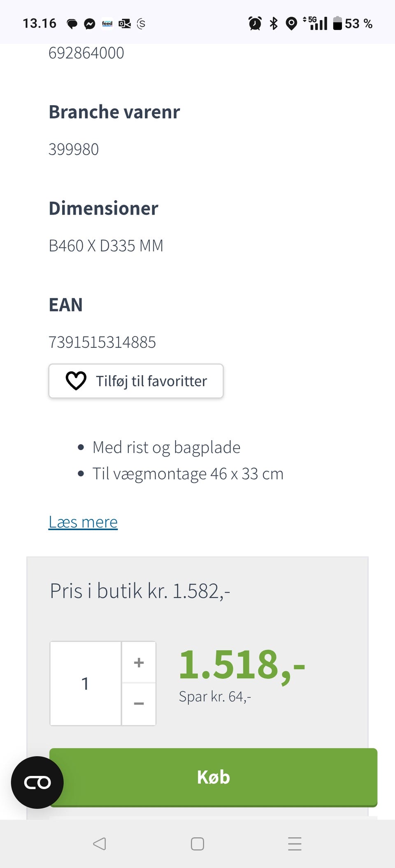
Task: Increase quantity with the plus button
Action: [139, 663]
